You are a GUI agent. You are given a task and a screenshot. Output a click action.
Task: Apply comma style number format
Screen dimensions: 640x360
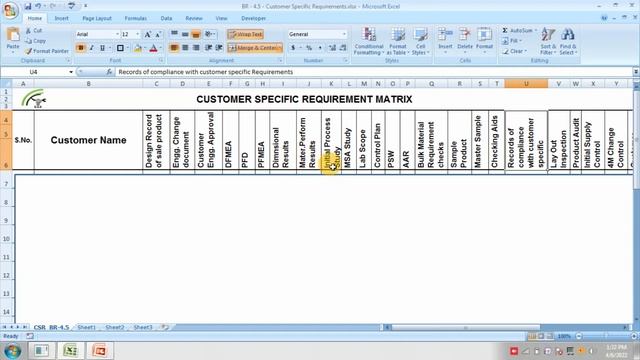click(320, 48)
